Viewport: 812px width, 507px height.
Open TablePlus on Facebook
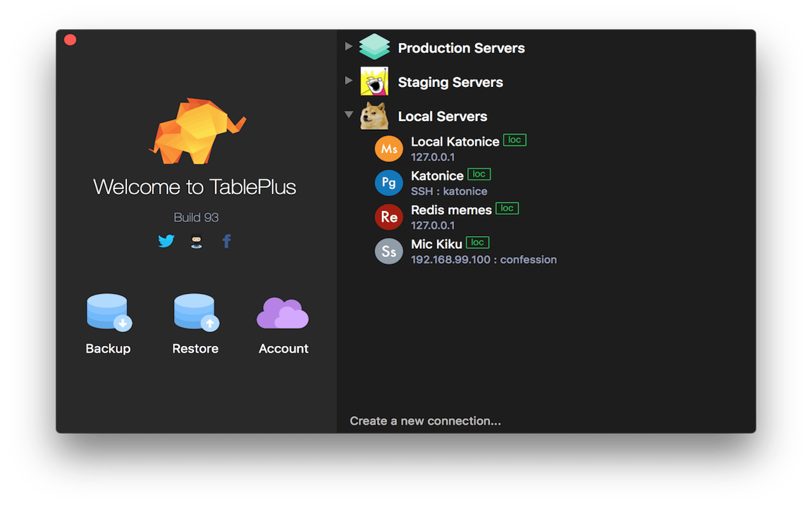(226, 241)
